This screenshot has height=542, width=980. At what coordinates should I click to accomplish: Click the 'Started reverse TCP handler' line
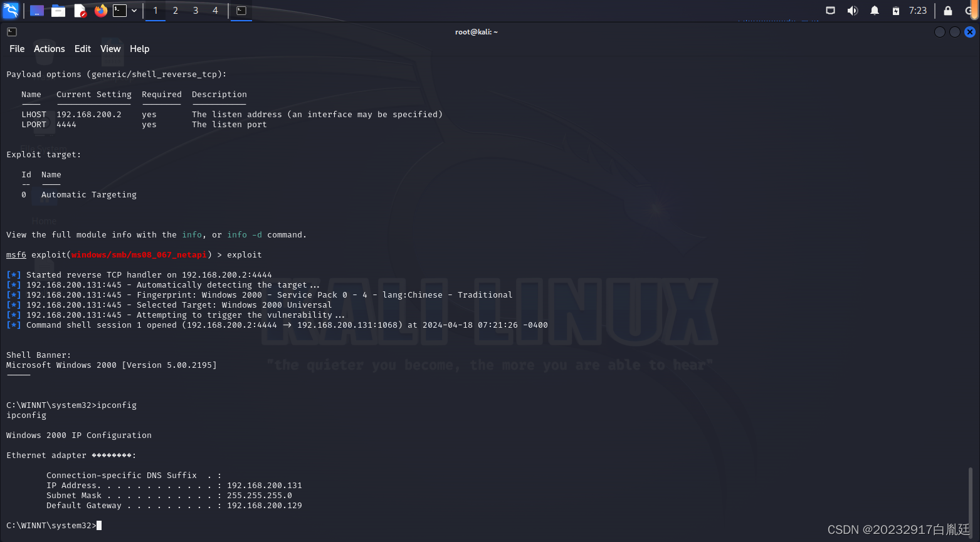139,275
